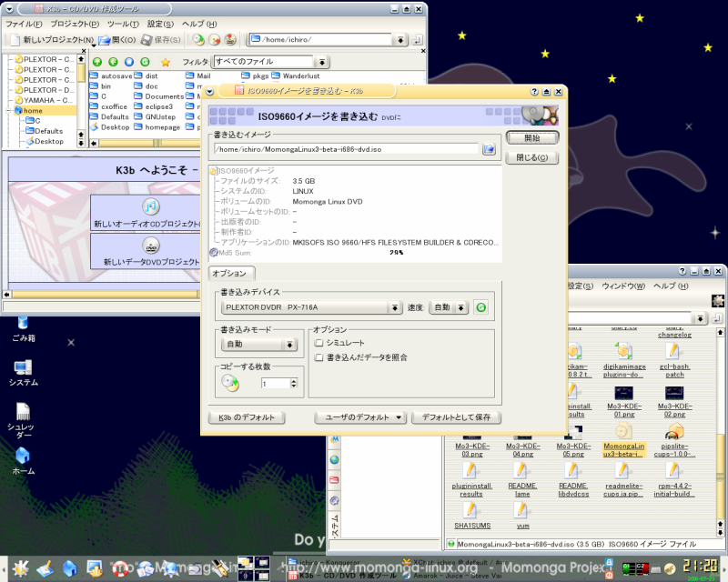This screenshot has width=728, height=582.
Task: Click the file browser horizontal scrollbar in K3b
Action: 148,144
